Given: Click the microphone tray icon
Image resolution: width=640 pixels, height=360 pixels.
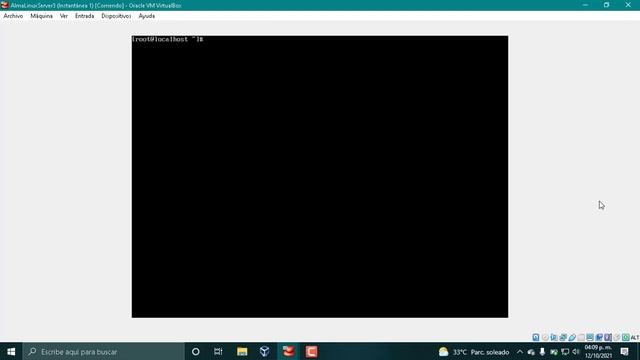Looking at the screenshot, I should (x=542, y=351).
